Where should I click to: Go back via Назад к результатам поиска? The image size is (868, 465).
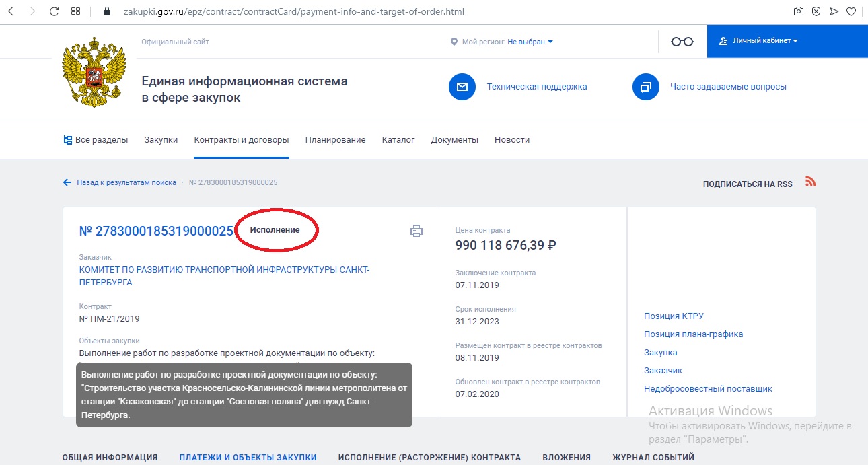point(126,182)
